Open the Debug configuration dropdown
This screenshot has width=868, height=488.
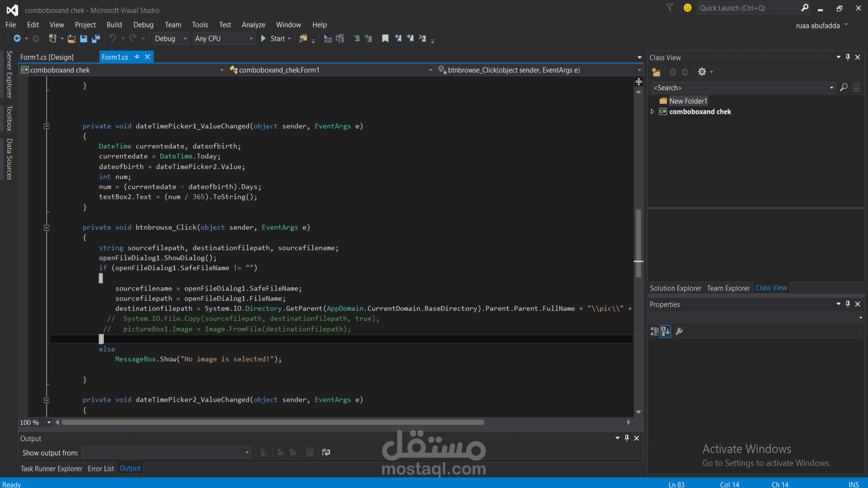click(x=170, y=39)
